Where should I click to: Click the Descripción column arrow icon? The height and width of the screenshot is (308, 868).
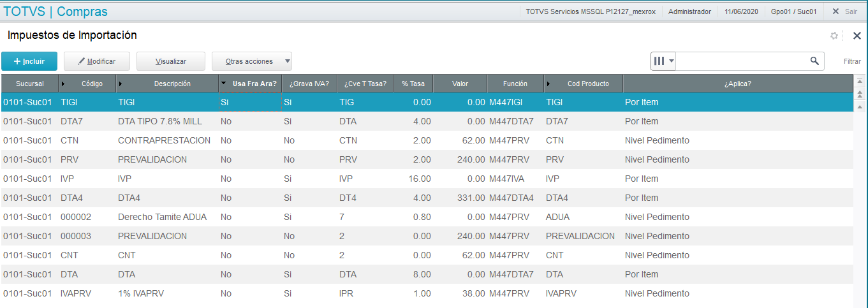[120, 84]
